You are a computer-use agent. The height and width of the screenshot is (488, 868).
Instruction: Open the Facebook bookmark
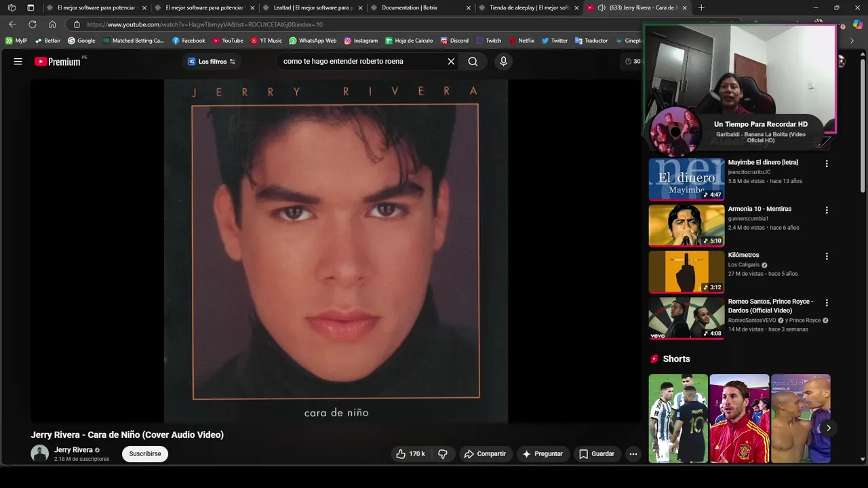point(189,41)
